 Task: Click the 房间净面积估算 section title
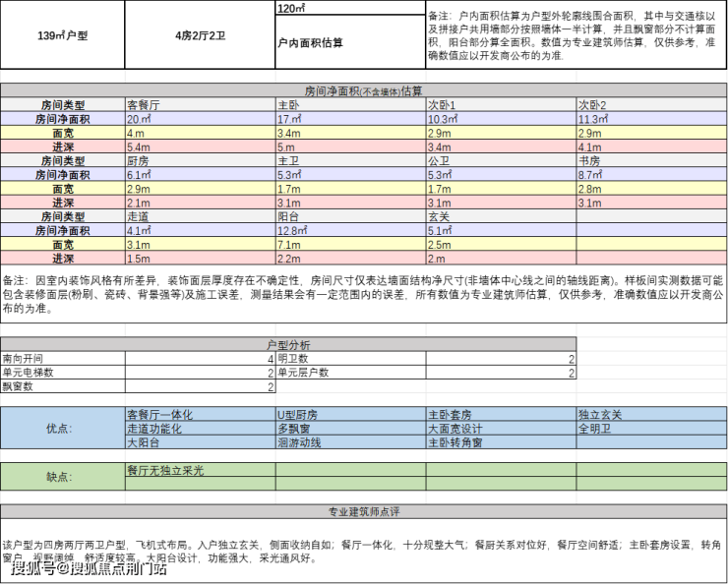[x=363, y=90]
